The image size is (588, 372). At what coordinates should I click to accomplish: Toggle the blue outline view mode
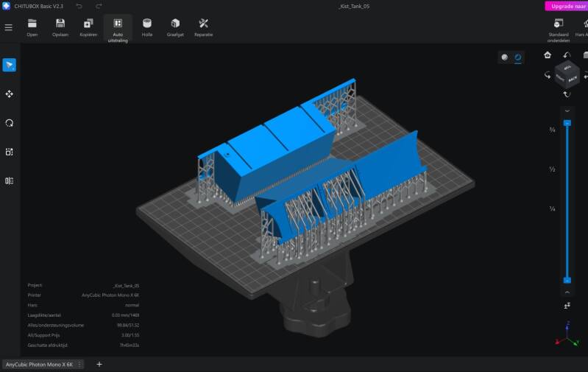coord(518,57)
